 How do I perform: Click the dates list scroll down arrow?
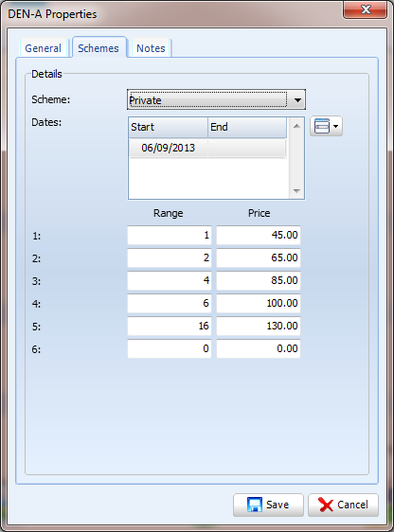(296, 190)
